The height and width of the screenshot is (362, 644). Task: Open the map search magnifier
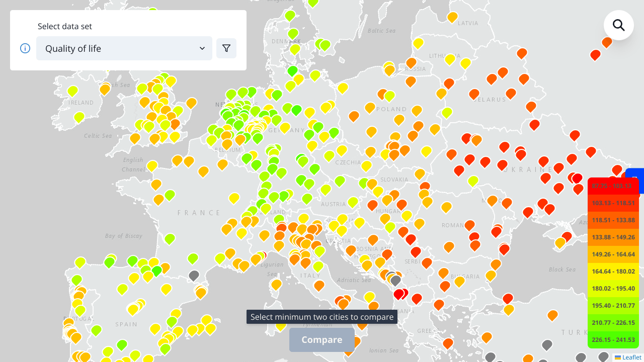tap(618, 25)
